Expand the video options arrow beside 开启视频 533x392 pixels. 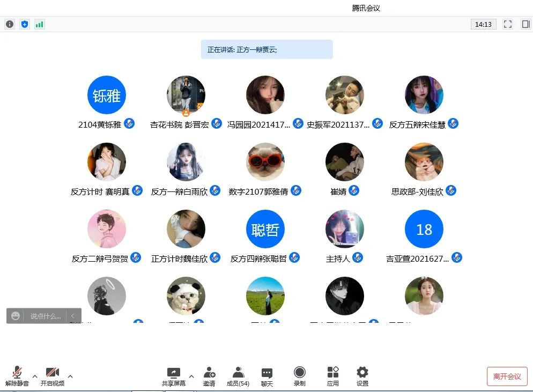pyautogui.click(x=70, y=376)
